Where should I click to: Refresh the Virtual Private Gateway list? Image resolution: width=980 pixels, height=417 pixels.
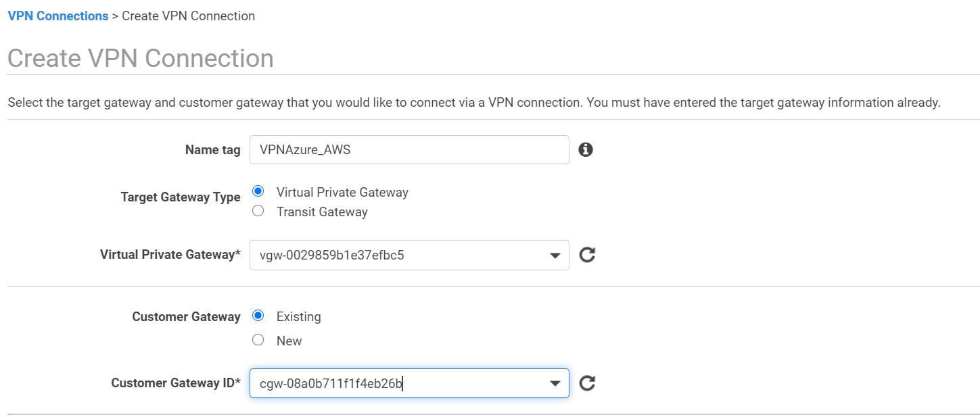tap(587, 255)
